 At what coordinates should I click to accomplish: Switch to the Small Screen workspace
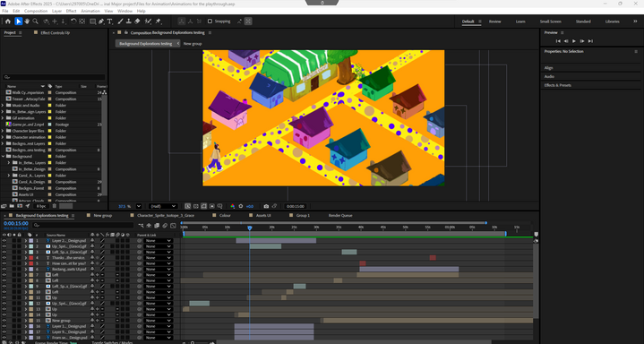(550, 21)
